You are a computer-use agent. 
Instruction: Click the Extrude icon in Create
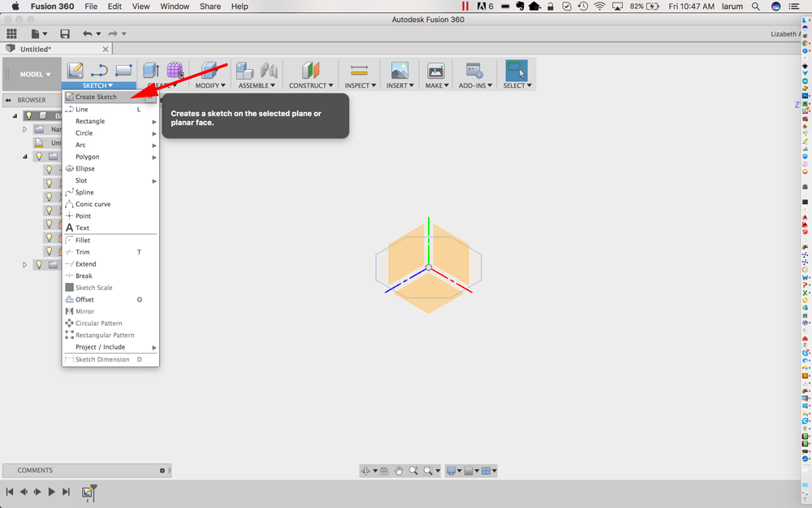(x=151, y=71)
